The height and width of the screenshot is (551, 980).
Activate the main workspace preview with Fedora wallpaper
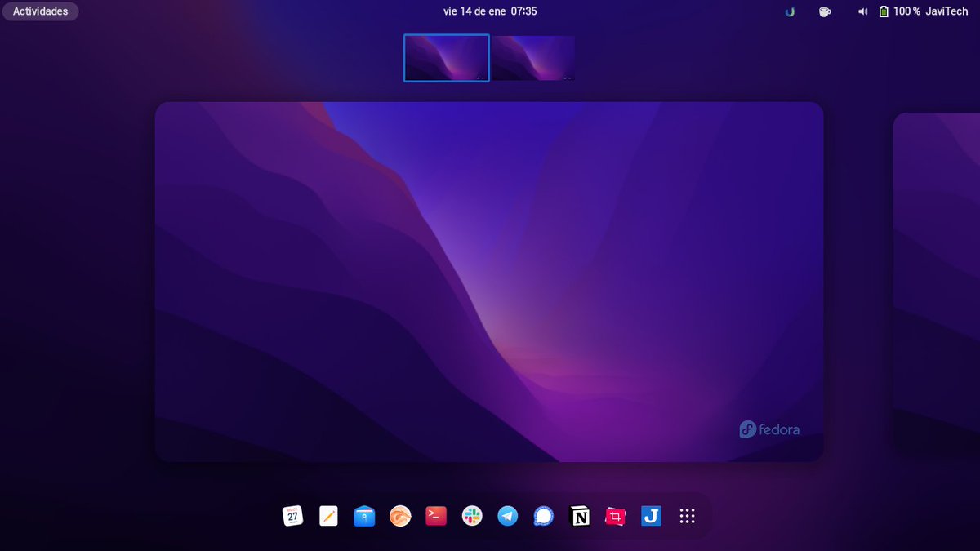click(489, 282)
